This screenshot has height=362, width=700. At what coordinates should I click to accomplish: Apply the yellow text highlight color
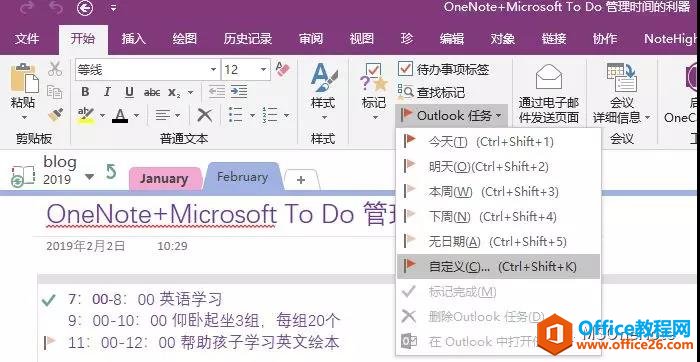(85, 116)
